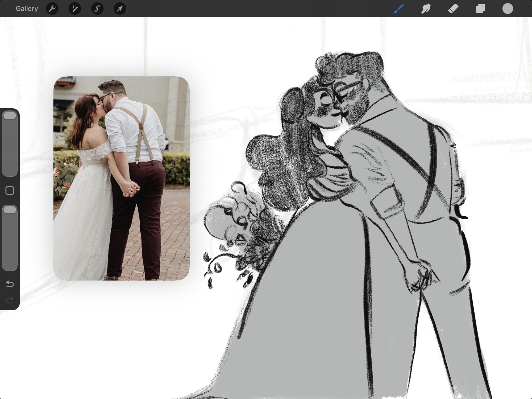Click the middle of opacity slider track

pyautogui.click(x=10, y=238)
